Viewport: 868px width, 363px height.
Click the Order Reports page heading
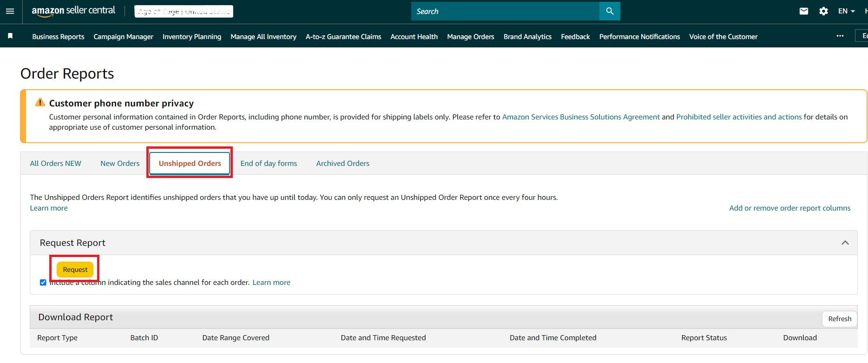[x=67, y=74]
